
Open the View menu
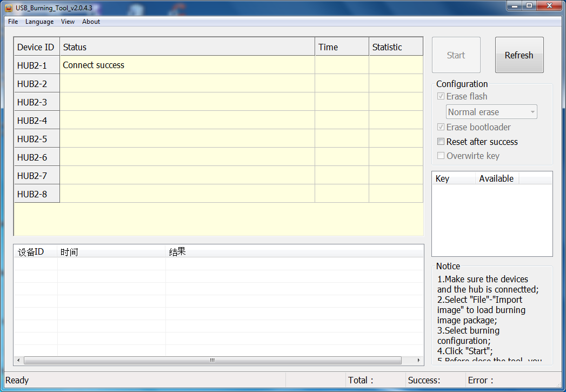pos(68,22)
